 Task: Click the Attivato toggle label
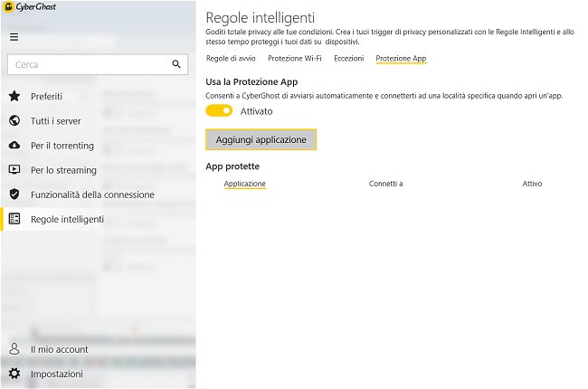[x=257, y=111]
